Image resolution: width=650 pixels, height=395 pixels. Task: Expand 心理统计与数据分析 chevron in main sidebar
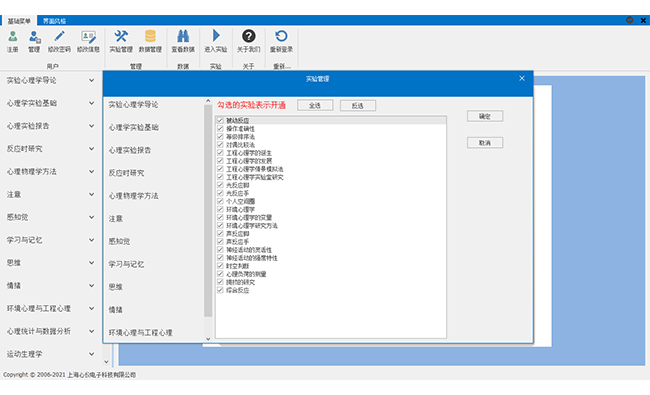point(92,331)
